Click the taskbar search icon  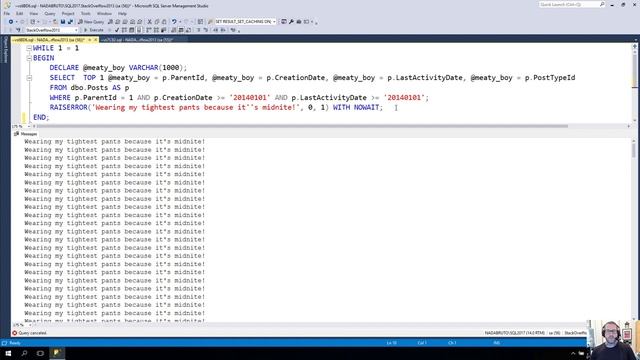click(24, 353)
